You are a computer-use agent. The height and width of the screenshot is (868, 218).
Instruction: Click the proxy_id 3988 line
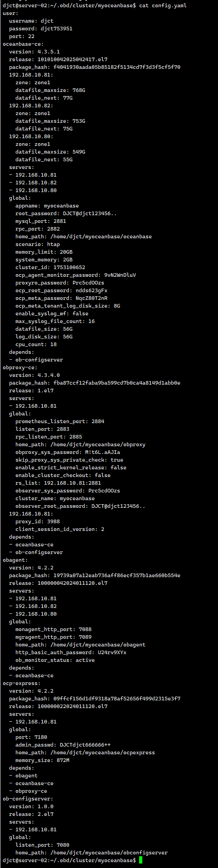(38, 521)
